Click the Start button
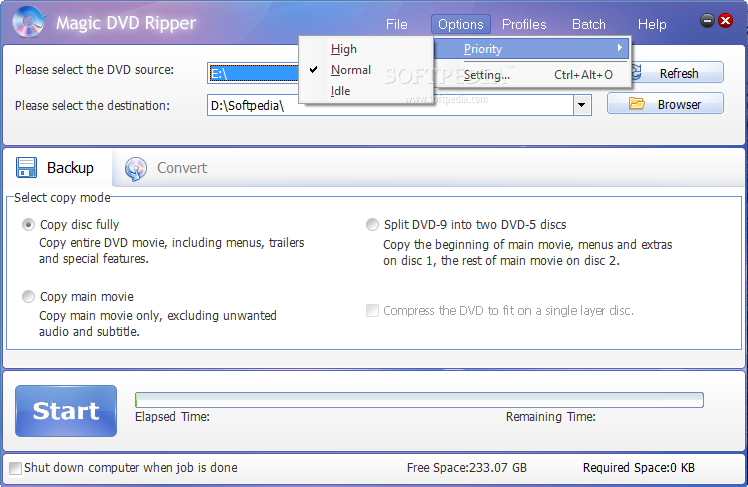 [66, 411]
